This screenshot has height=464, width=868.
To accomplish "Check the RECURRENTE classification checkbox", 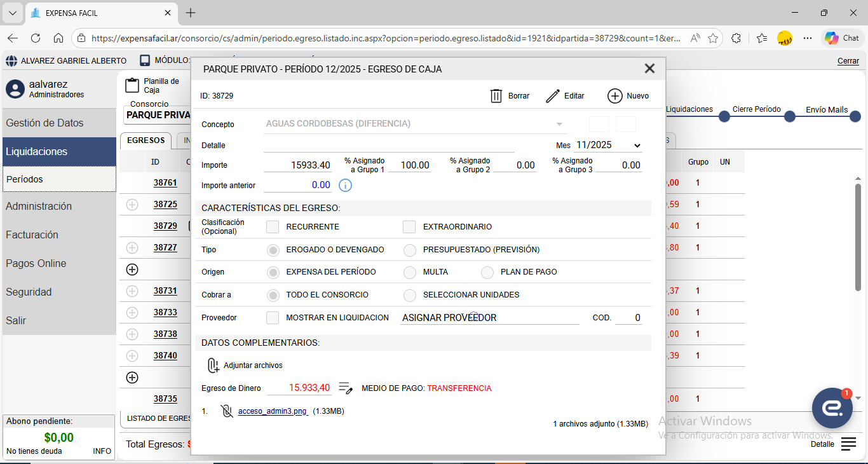I will coord(273,227).
